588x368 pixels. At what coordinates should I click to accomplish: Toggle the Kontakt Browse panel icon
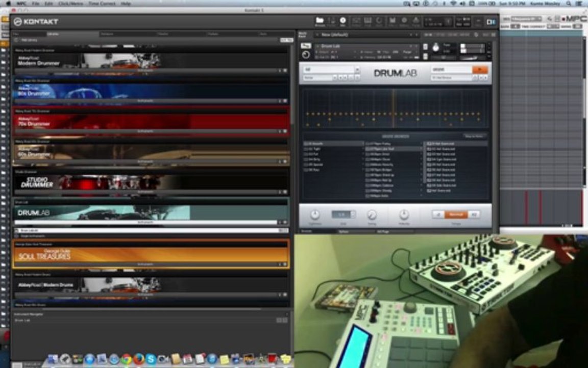[320, 21]
